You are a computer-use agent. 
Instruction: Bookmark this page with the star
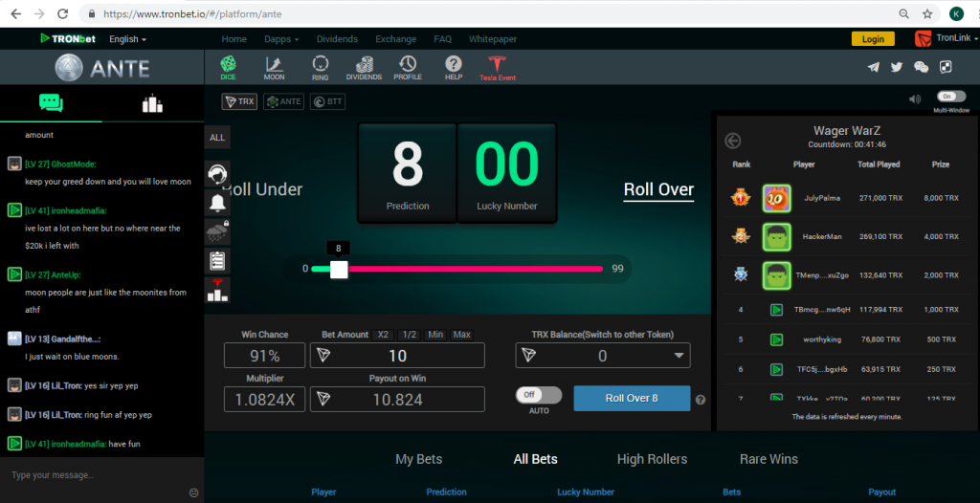[927, 13]
